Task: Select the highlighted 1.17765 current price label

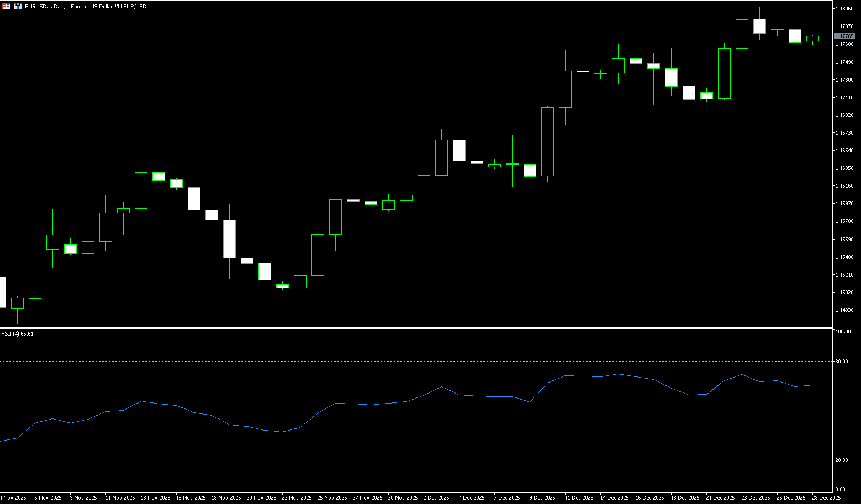Action: 845,36
